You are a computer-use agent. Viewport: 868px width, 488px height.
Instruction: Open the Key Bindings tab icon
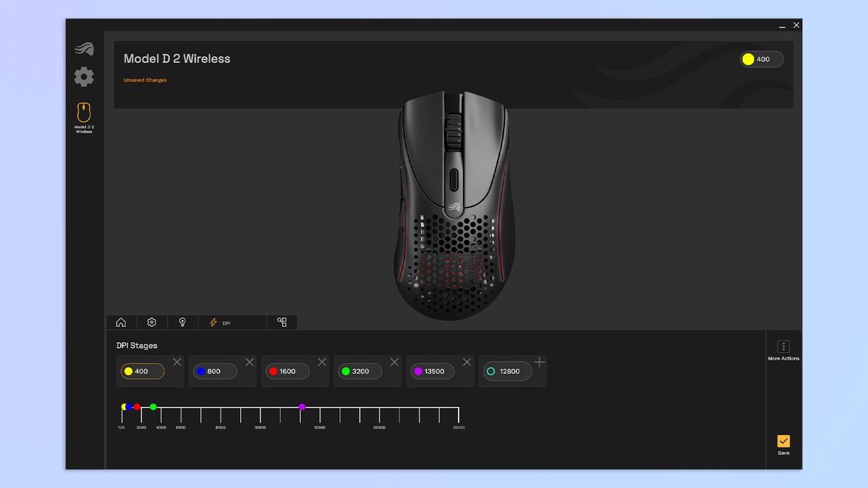pos(281,322)
